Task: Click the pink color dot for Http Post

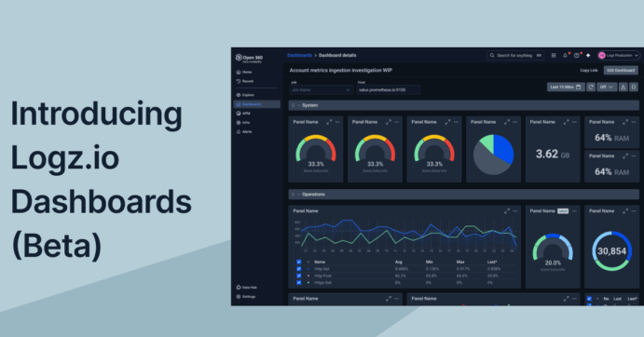Action: point(308,276)
